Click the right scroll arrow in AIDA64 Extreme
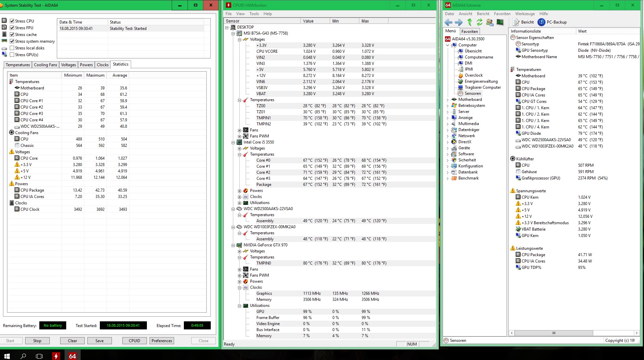This screenshot has height=360, width=644. [x=637, y=333]
